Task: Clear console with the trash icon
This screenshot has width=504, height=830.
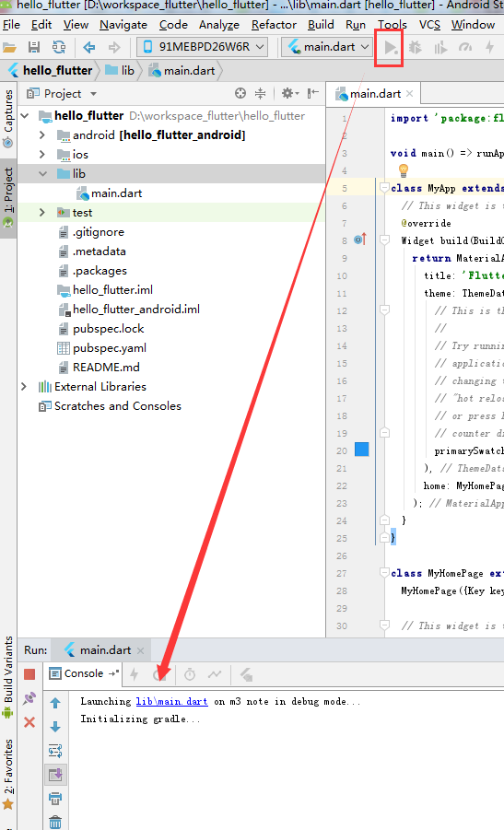Action: tap(55, 822)
